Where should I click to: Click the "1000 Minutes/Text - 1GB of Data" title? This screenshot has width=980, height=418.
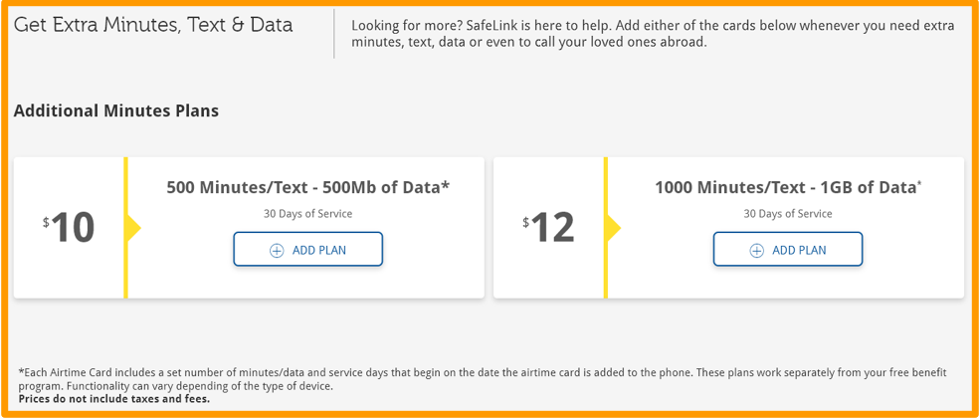click(x=784, y=186)
